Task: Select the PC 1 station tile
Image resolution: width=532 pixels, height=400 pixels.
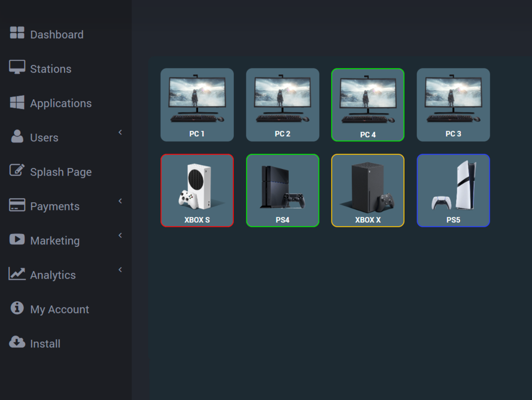Action: [x=197, y=105]
